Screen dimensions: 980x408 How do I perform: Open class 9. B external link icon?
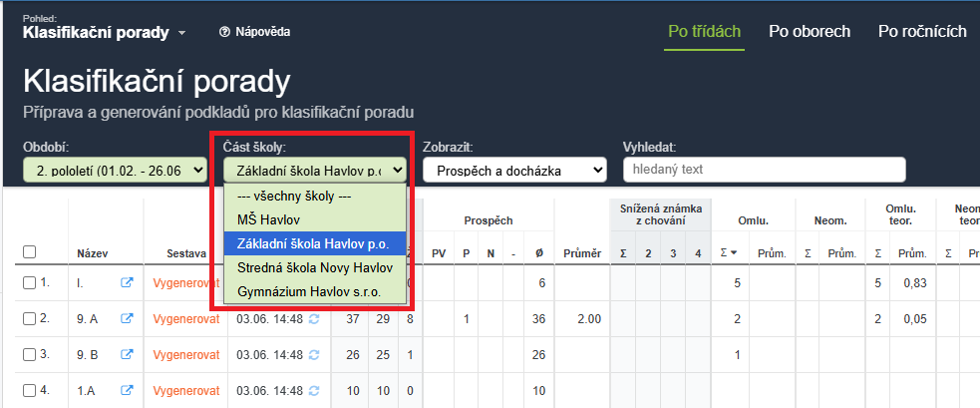tap(127, 355)
